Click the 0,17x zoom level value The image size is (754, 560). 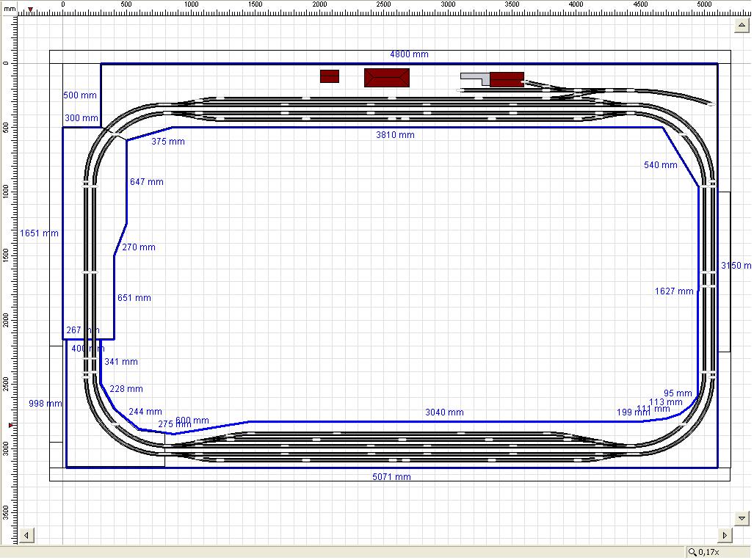point(709,553)
